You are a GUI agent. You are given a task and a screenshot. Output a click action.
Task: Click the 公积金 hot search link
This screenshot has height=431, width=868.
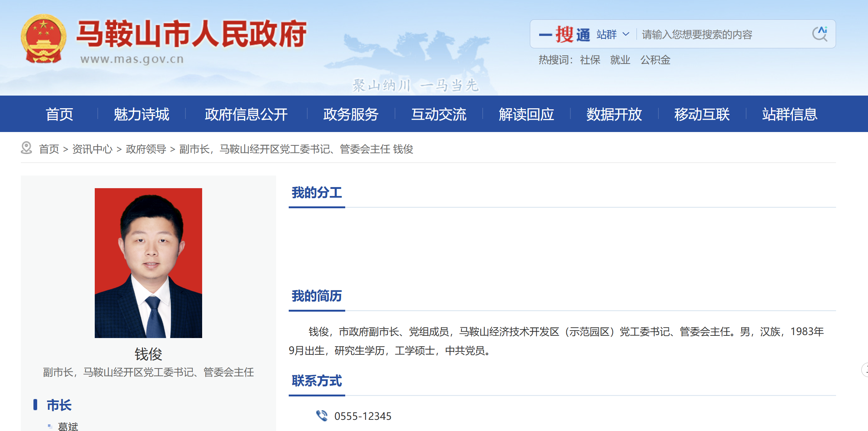click(x=655, y=60)
